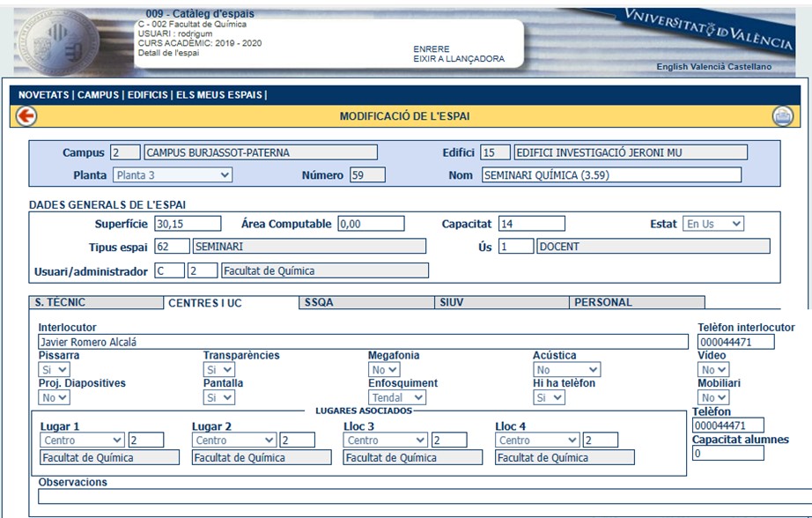The image size is (812, 518).
Task: Open the Proj. Diapositives dropdown
Action: (x=54, y=397)
